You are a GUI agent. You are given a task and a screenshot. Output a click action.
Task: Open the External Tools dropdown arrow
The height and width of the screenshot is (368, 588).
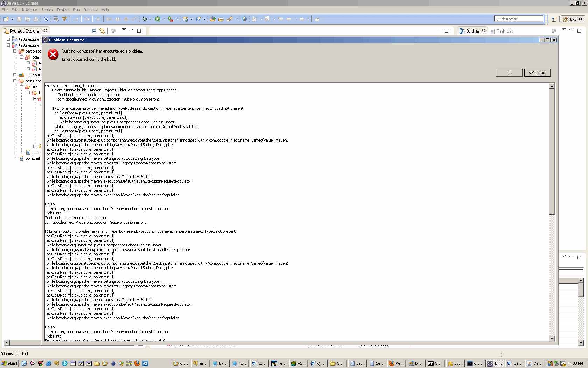click(177, 19)
